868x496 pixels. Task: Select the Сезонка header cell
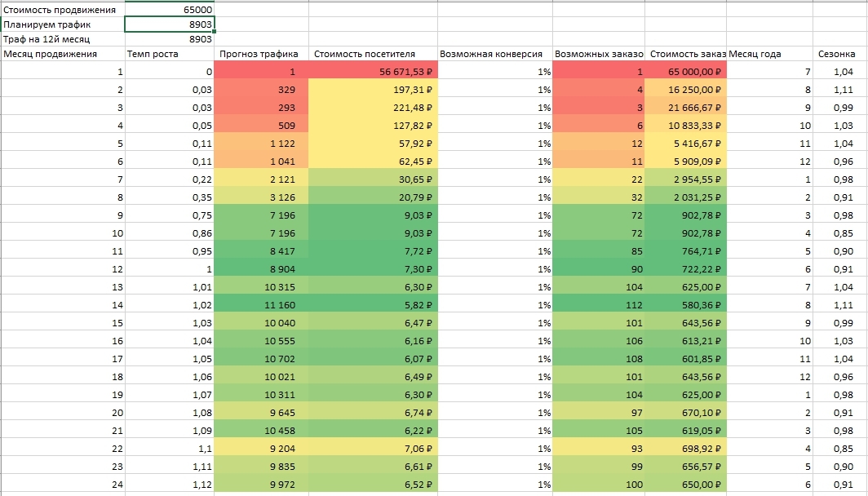[x=840, y=54]
